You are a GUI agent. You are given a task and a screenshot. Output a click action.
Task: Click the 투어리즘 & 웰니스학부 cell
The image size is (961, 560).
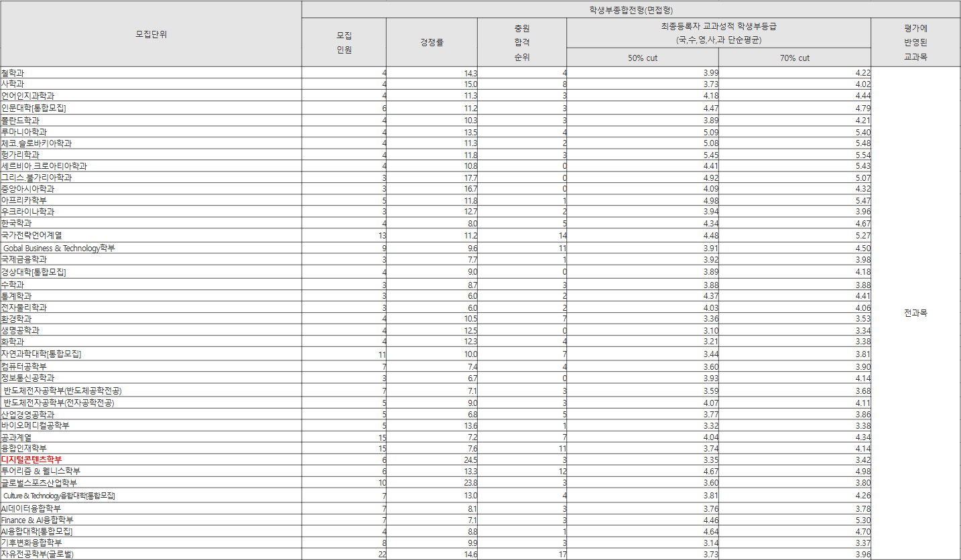[x=40, y=471]
